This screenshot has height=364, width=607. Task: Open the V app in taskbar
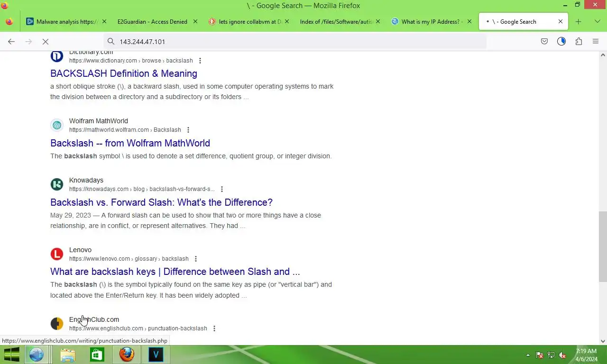point(156,355)
